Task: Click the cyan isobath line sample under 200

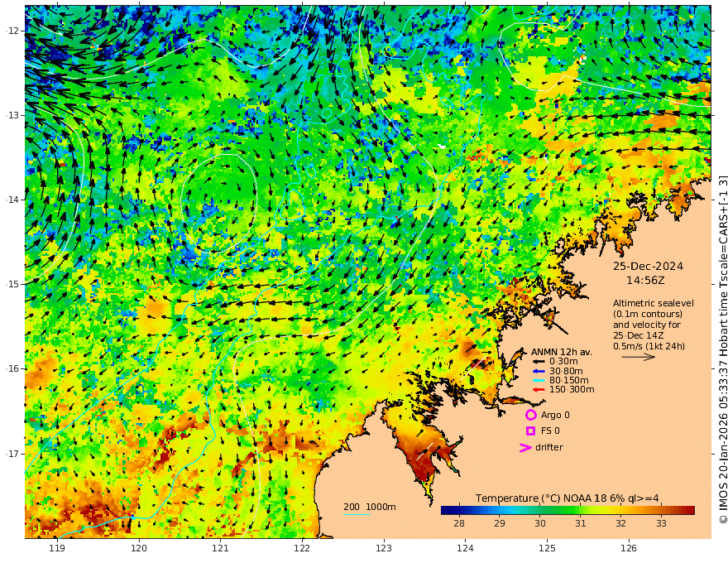Action: click(356, 514)
